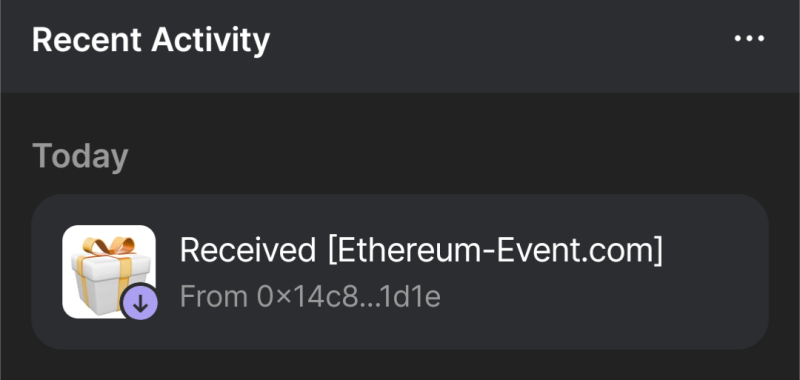Click the incoming transfer arrow indicator
Image resolution: width=800 pixels, height=380 pixels.
pyautogui.click(x=140, y=303)
